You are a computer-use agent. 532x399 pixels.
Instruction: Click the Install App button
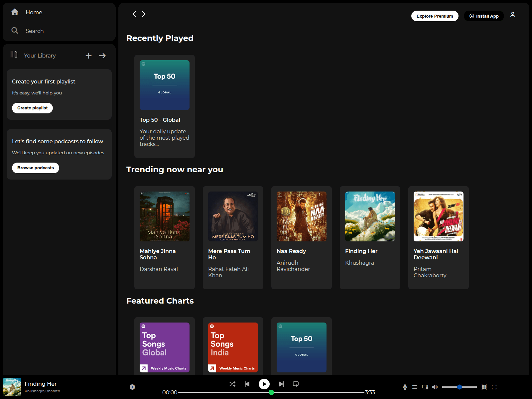click(484, 16)
